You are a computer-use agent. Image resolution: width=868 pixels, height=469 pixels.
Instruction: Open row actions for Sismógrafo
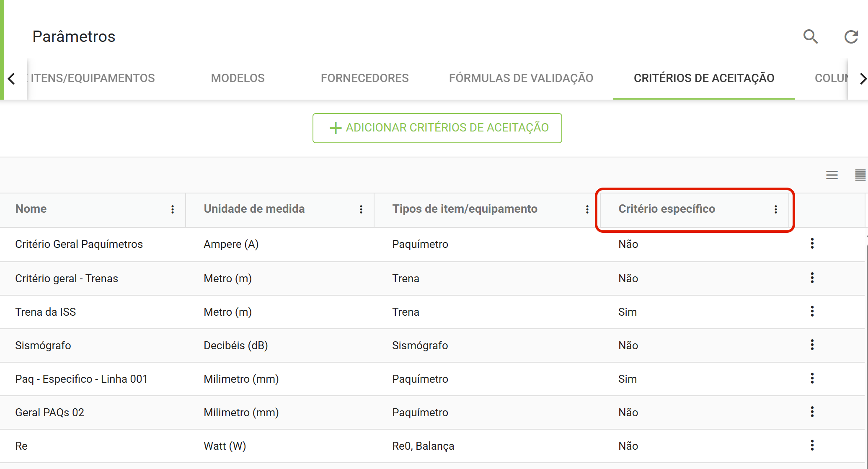click(x=812, y=345)
